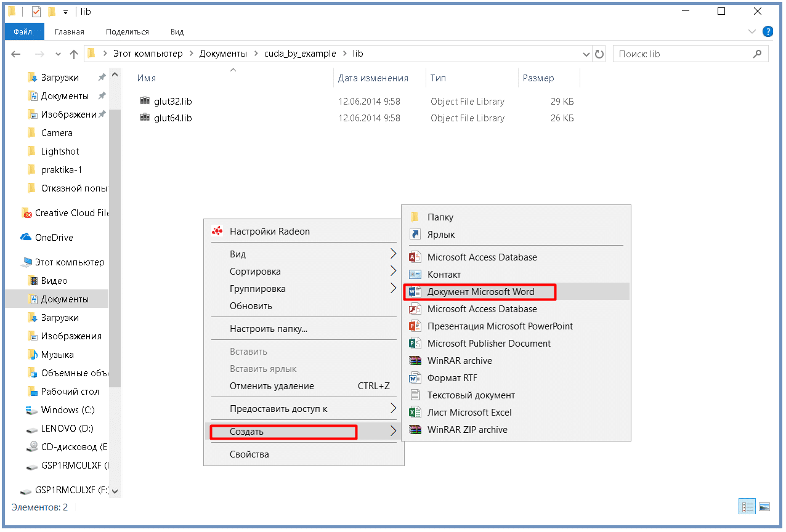Click the Свойства context menu item
786x532 pixels.
coord(249,454)
